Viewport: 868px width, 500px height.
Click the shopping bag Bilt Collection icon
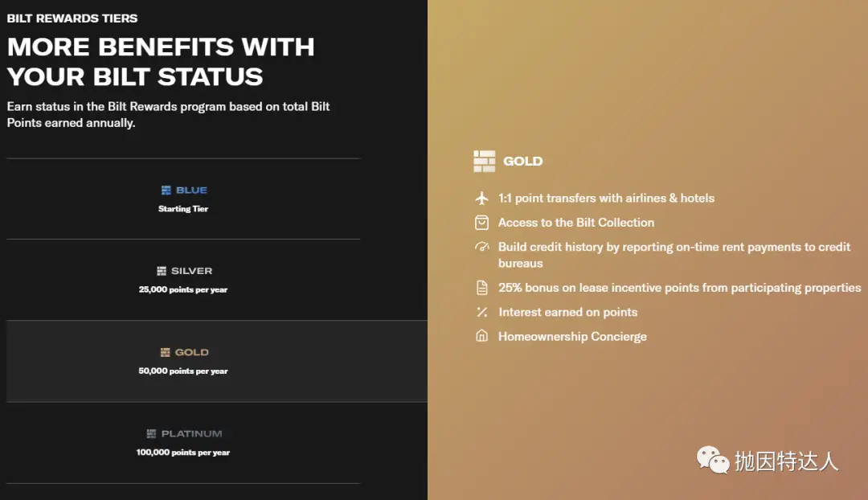(x=482, y=223)
